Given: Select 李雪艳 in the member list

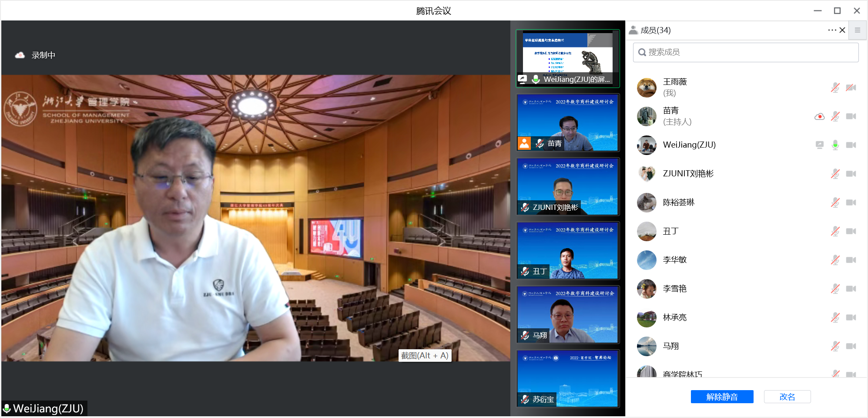Looking at the screenshot, I should (x=674, y=289).
